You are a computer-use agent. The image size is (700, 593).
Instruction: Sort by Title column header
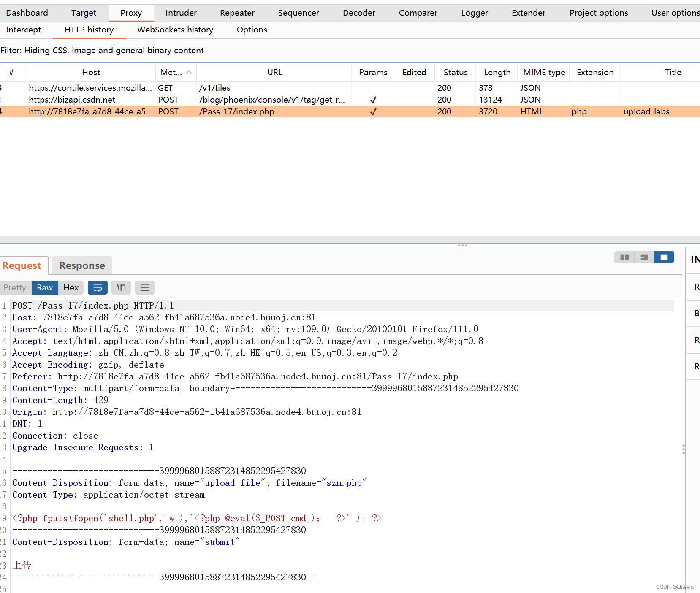click(x=673, y=72)
